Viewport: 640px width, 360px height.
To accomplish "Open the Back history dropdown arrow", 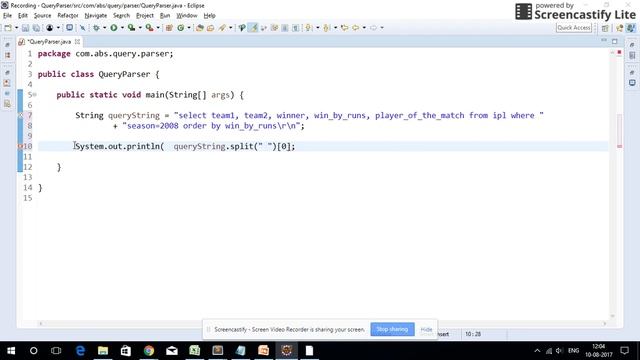I will pyautogui.click(x=364, y=28).
